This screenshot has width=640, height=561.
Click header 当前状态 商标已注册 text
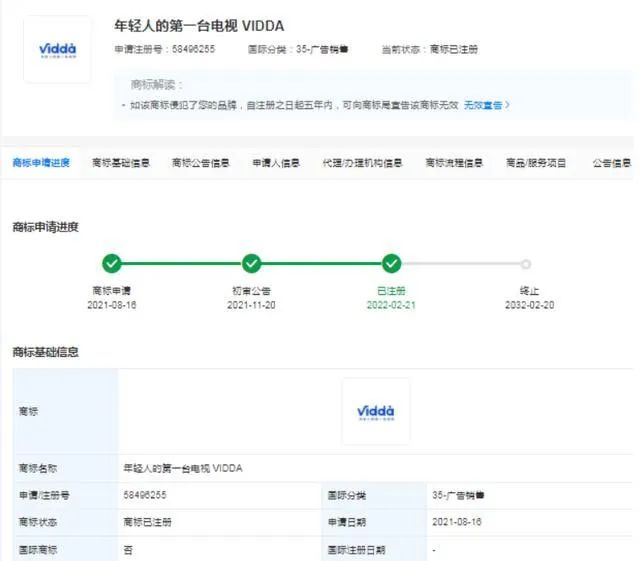coord(430,49)
